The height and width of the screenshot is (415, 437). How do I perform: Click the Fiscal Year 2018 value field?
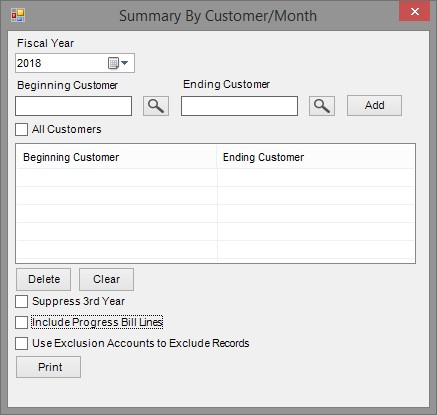coord(61,63)
